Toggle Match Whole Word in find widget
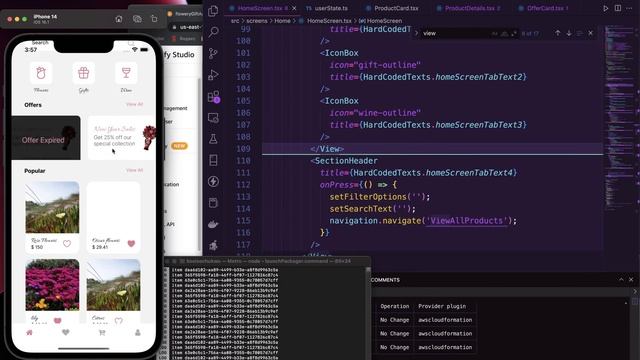640x360 pixels. coord(504,33)
